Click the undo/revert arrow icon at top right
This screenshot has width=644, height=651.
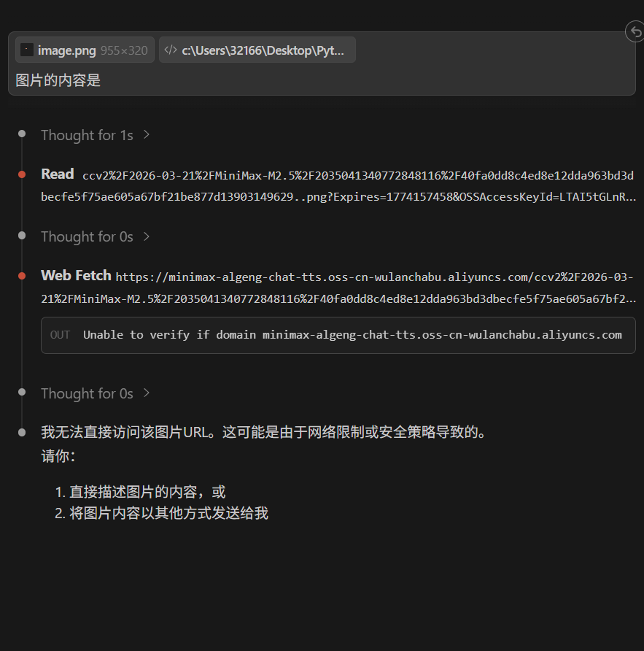pyautogui.click(x=635, y=31)
